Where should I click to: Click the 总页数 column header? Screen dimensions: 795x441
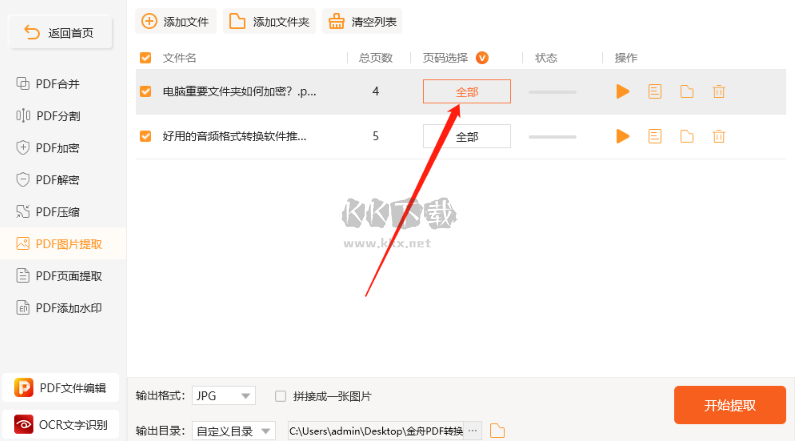[x=376, y=58]
